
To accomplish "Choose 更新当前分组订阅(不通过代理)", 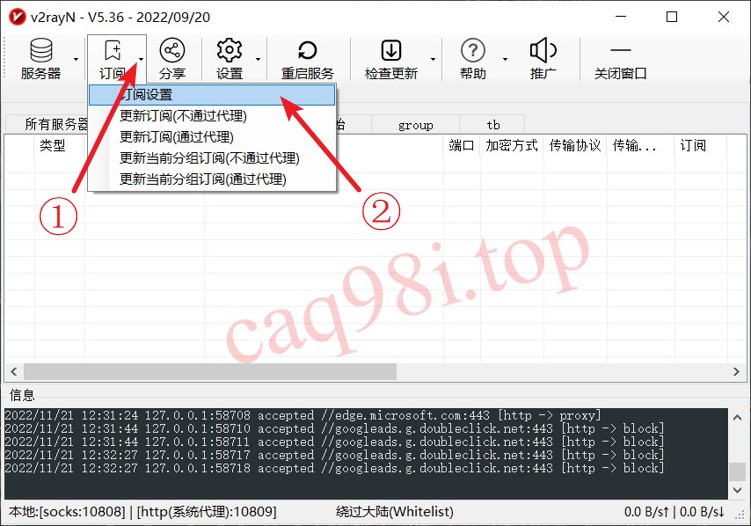I will 212,158.
